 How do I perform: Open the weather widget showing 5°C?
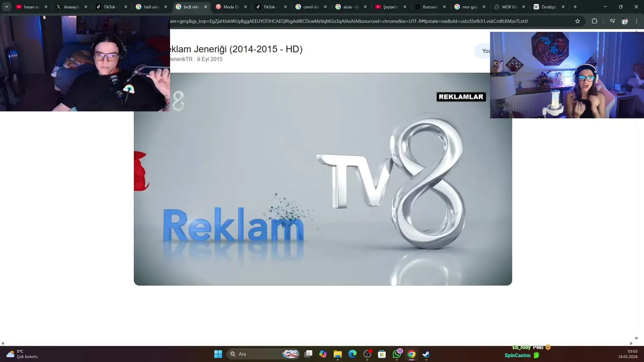(22, 354)
